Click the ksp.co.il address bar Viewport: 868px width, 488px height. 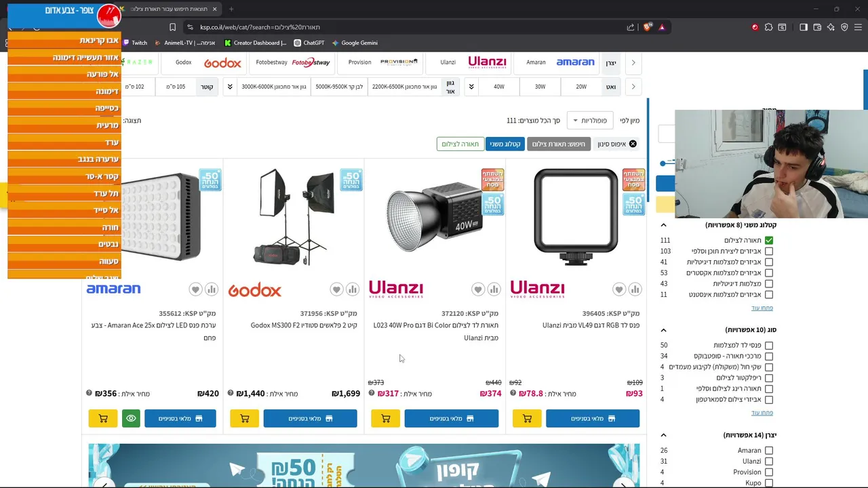407,27
